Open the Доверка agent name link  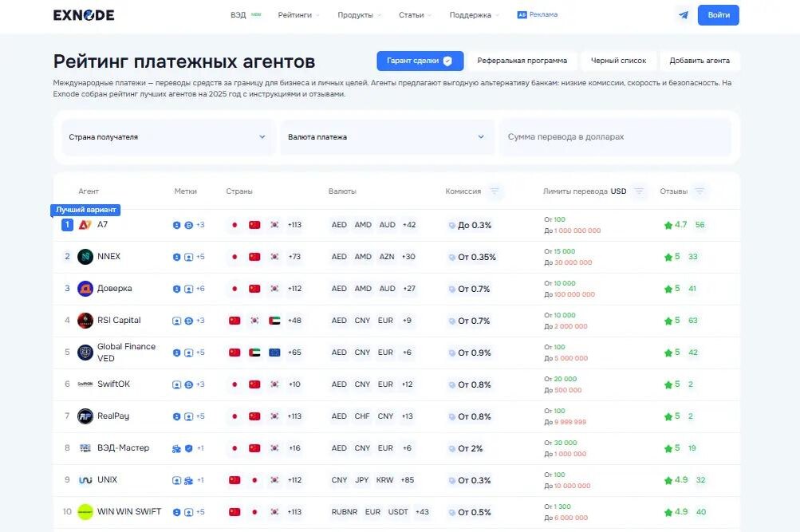click(x=115, y=289)
